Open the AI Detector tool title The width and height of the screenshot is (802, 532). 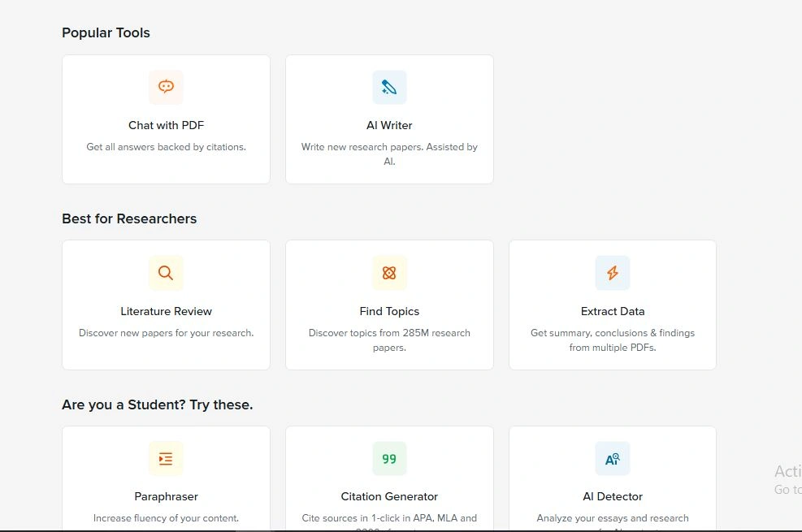[613, 496]
